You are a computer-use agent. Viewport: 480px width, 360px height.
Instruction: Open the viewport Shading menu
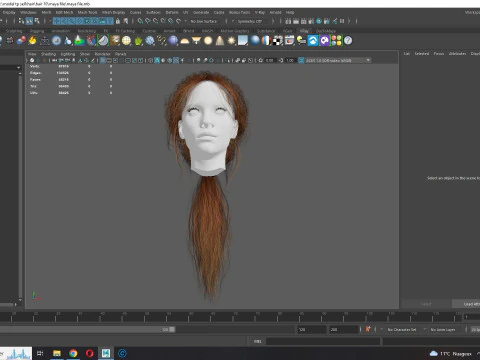[48, 54]
